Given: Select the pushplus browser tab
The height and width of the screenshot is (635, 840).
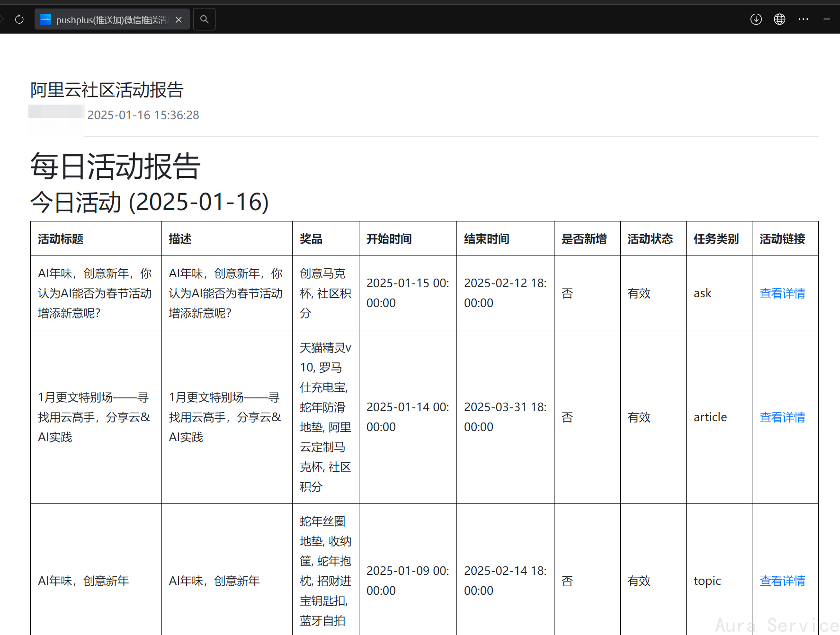Looking at the screenshot, I should (x=112, y=19).
